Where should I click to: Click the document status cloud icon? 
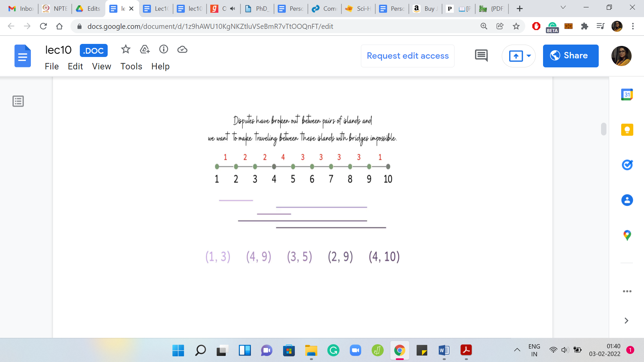coord(182,50)
